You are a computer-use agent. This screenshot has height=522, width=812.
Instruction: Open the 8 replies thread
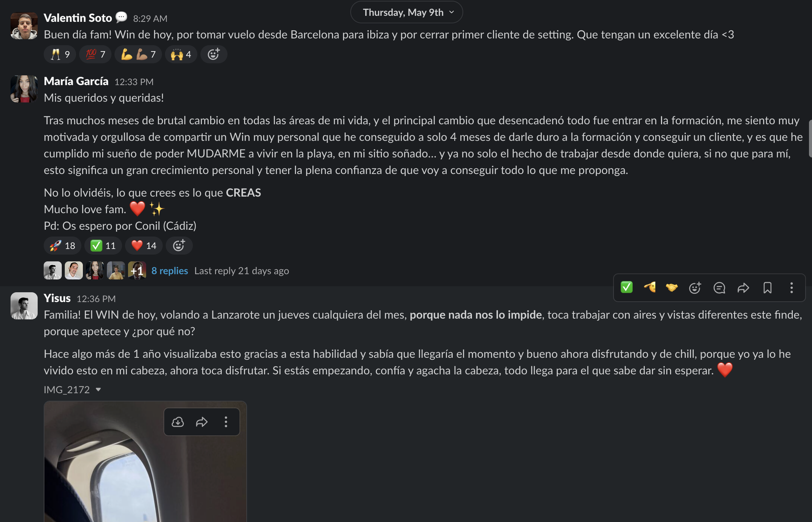click(x=169, y=271)
